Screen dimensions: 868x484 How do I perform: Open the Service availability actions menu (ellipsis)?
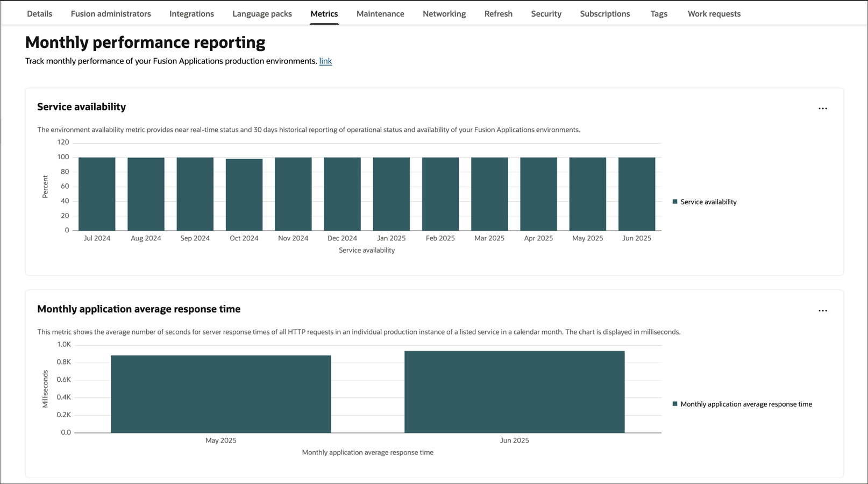[823, 108]
